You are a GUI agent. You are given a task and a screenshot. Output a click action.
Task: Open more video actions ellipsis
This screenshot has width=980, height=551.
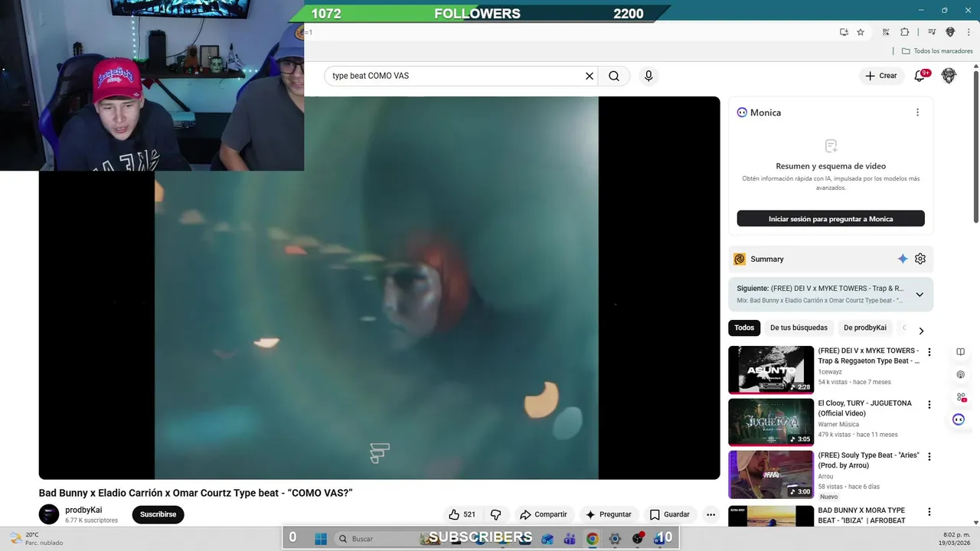tap(710, 514)
